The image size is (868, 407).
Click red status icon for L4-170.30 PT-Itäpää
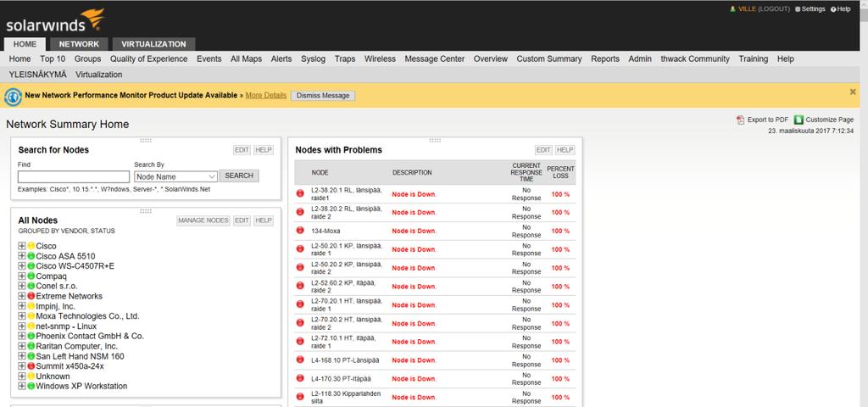coord(300,378)
